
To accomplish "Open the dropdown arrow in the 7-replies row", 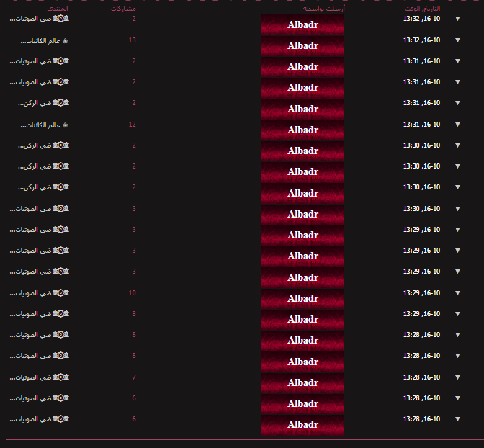I will point(457,377).
